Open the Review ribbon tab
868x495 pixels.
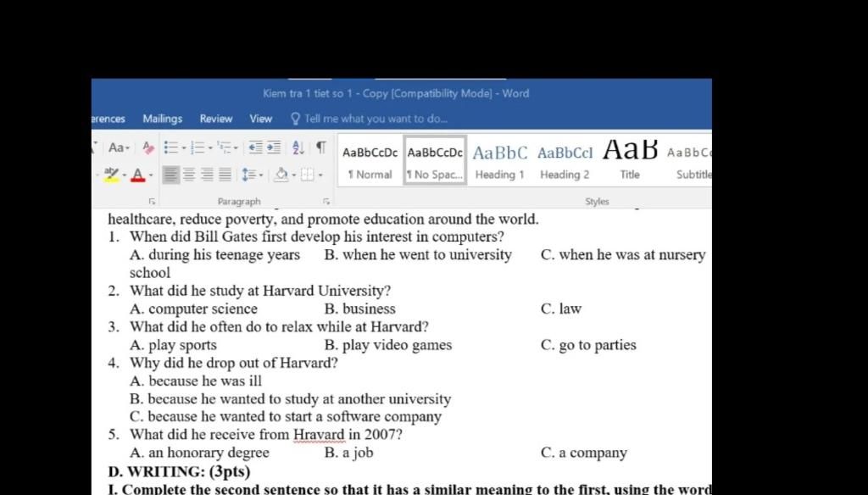[x=216, y=119]
